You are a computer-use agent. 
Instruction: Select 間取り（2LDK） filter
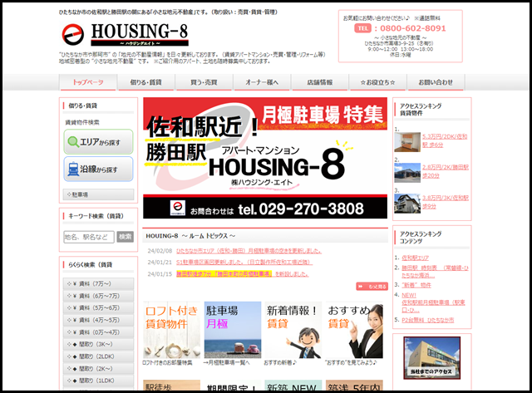[x=98, y=356]
